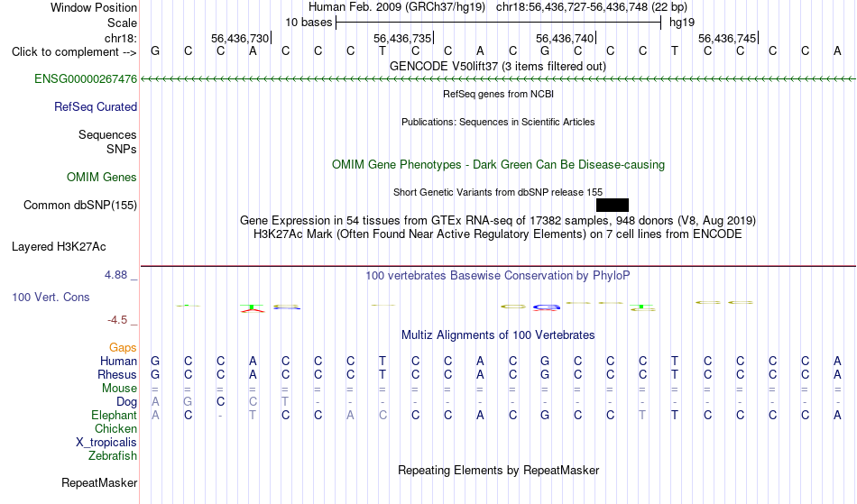857x504 pixels.
Task: Click the 56,436,730 coordinate marker
Action: (x=241, y=38)
